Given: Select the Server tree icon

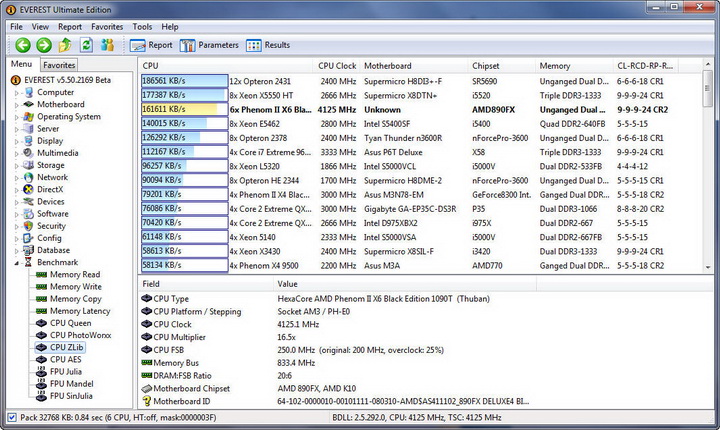Looking at the screenshot, I should [x=28, y=129].
